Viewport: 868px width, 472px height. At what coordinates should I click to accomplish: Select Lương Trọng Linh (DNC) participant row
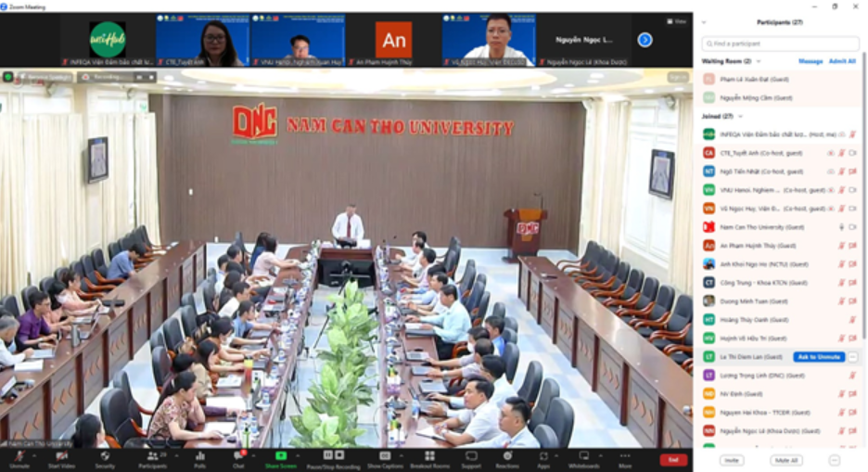(x=780, y=376)
